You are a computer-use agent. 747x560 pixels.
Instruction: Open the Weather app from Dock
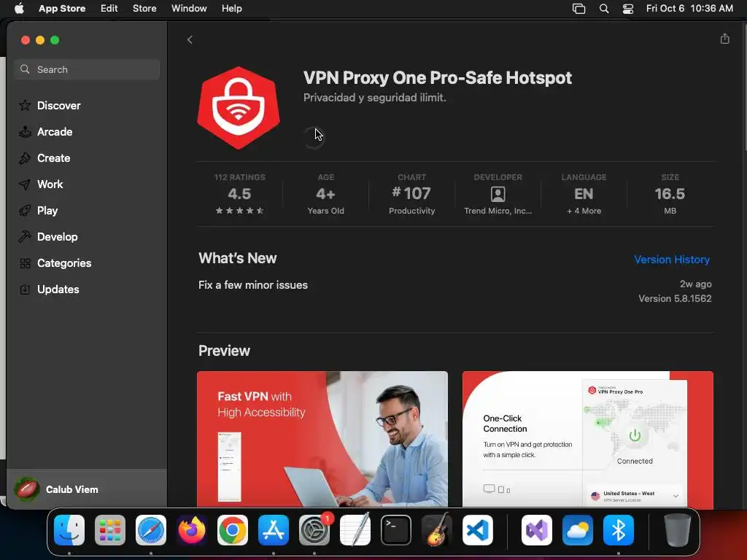tap(578, 530)
